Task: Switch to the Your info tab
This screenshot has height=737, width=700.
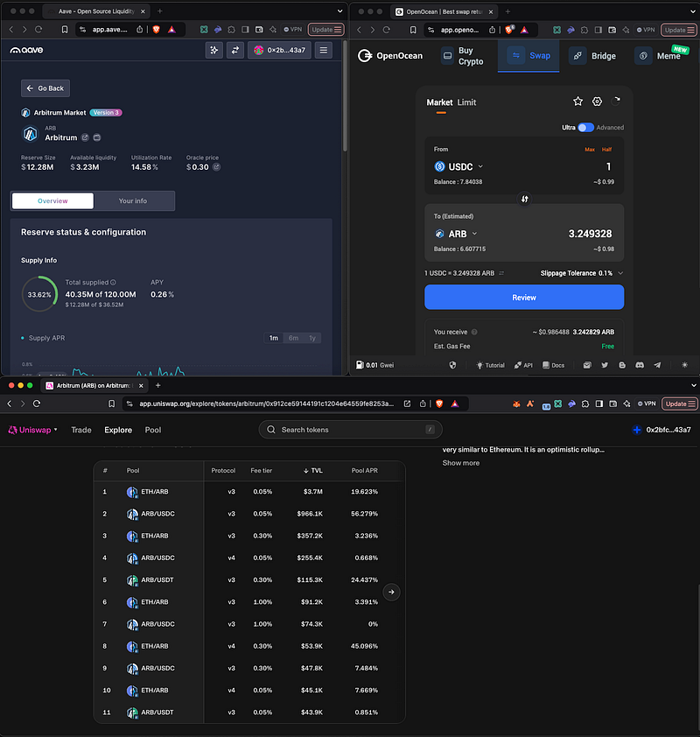Action: coord(133,200)
